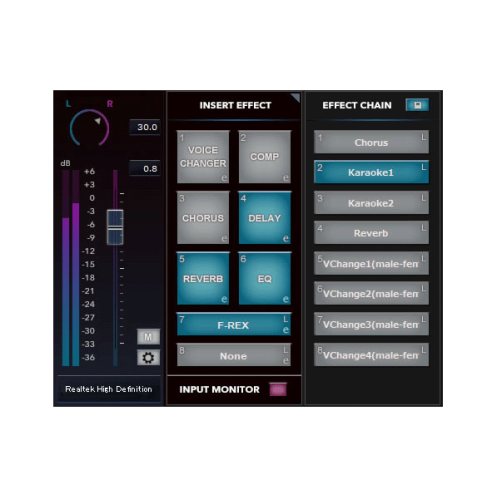Click the 'L' icon on VChange1 chain row

tap(423, 258)
